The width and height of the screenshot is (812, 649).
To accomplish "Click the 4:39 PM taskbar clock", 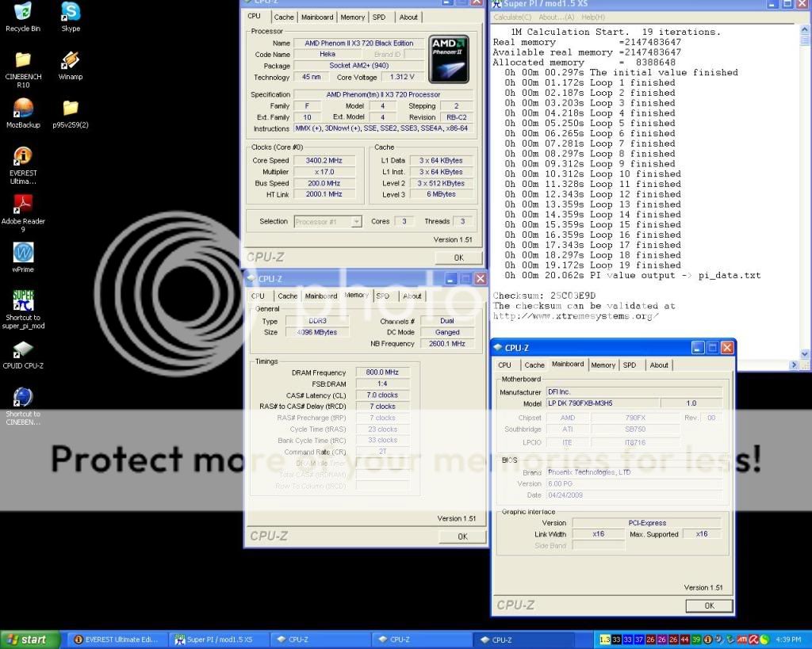I will click(x=789, y=639).
